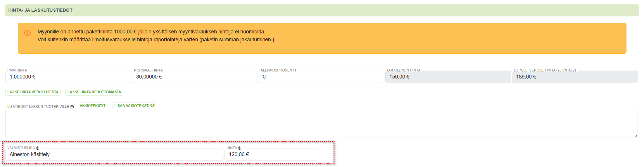Click the help icon next to Hinta
Screen dimensions: 644x167
coord(240,148)
